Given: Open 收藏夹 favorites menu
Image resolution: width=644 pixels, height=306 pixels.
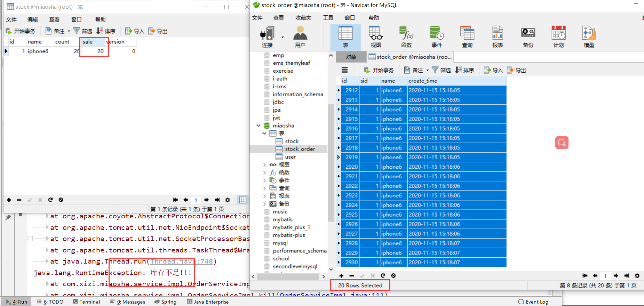Looking at the screenshot, I should 303,18.
